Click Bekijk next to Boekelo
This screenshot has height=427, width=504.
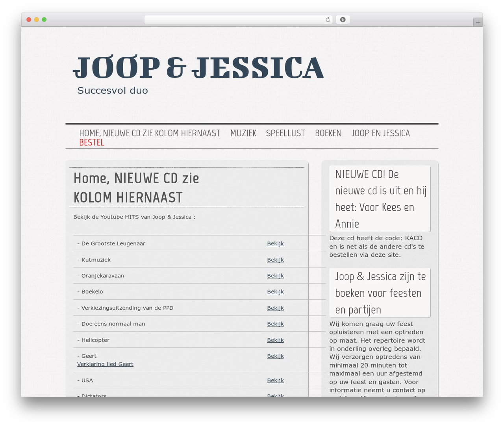[275, 291]
